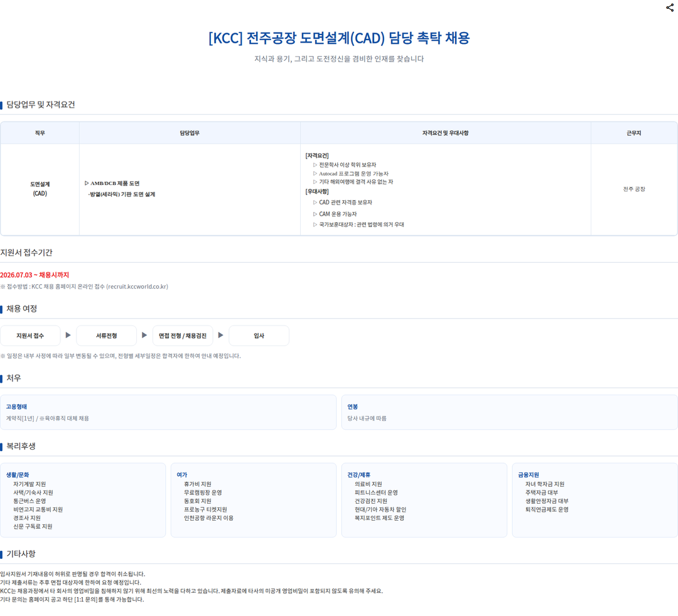Click the '기타사항' section heading

(x=21, y=554)
